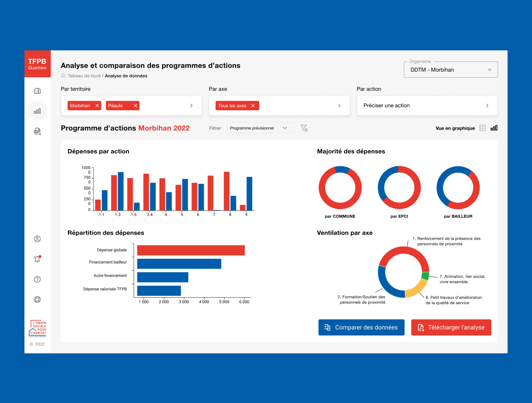Open the CSV export sidebar icon
The height and width of the screenshot is (403, 532).
point(37,131)
